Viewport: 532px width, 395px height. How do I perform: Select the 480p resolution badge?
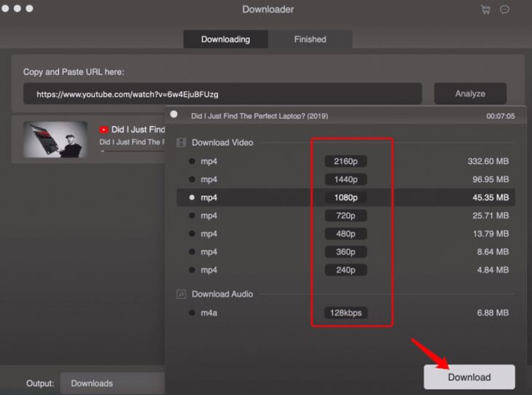(346, 234)
